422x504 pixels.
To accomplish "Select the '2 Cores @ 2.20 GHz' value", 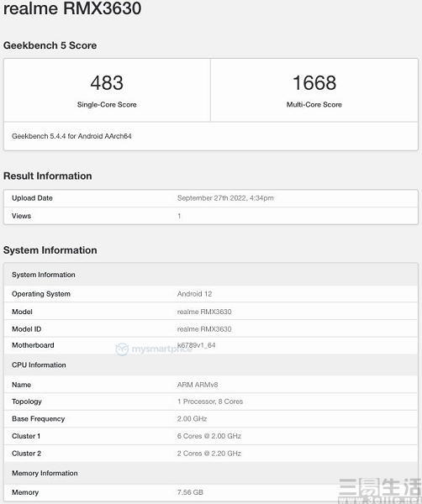I will click(x=209, y=454).
